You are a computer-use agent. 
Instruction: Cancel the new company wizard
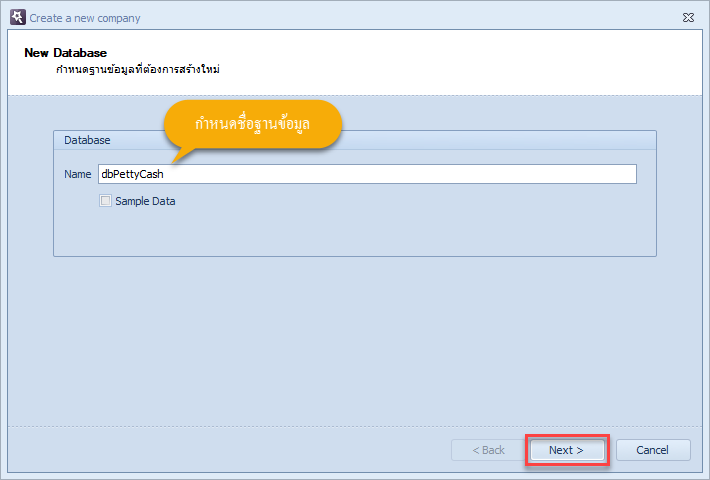tap(653, 450)
